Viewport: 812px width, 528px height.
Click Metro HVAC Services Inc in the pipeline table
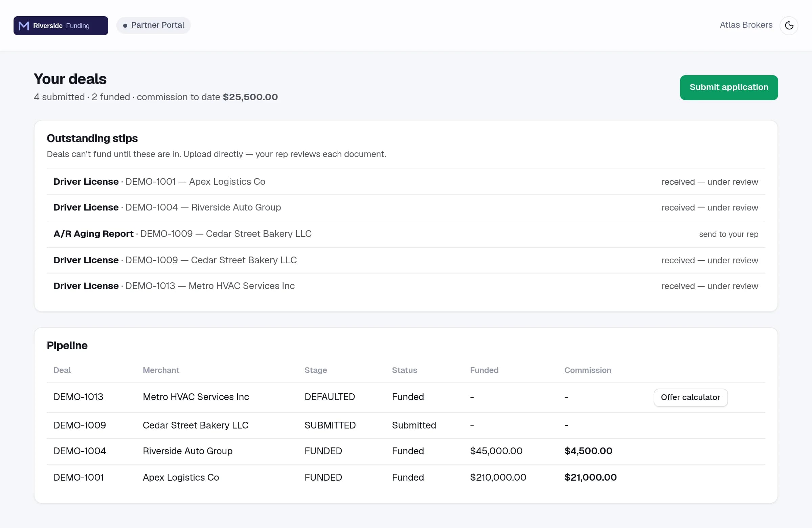pos(196,397)
